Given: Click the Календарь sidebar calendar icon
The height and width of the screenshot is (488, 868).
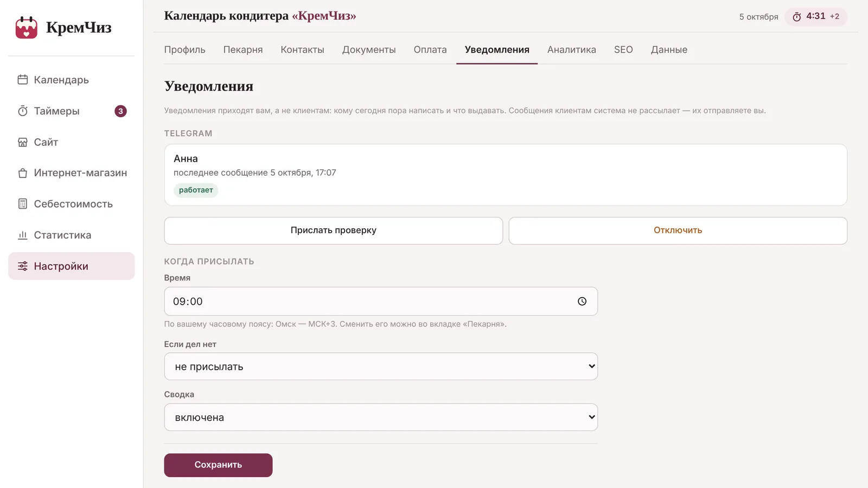Looking at the screenshot, I should pos(23,80).
